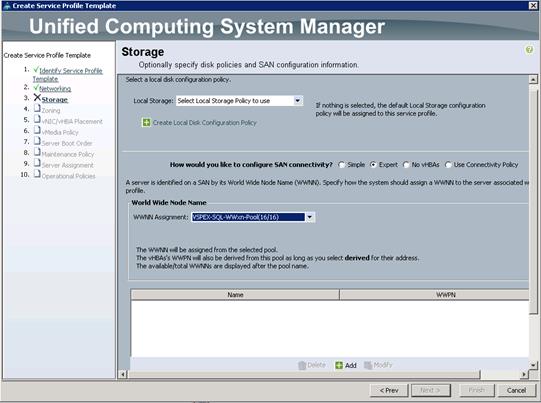Click the Modify vHBA label
This screenshot has width=541, height=403.
[383, 365]
